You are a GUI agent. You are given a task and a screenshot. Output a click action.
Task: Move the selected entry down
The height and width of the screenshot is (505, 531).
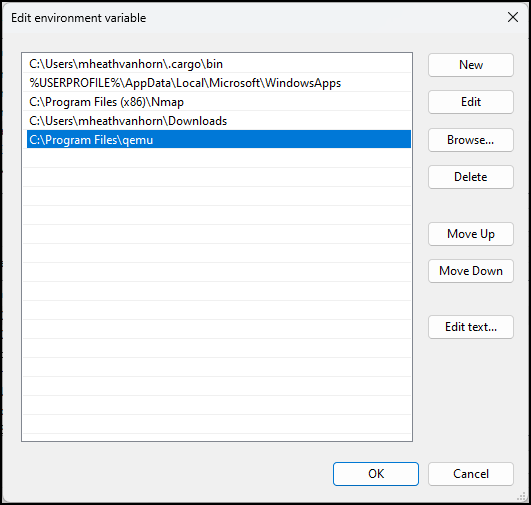click(471, 271)
